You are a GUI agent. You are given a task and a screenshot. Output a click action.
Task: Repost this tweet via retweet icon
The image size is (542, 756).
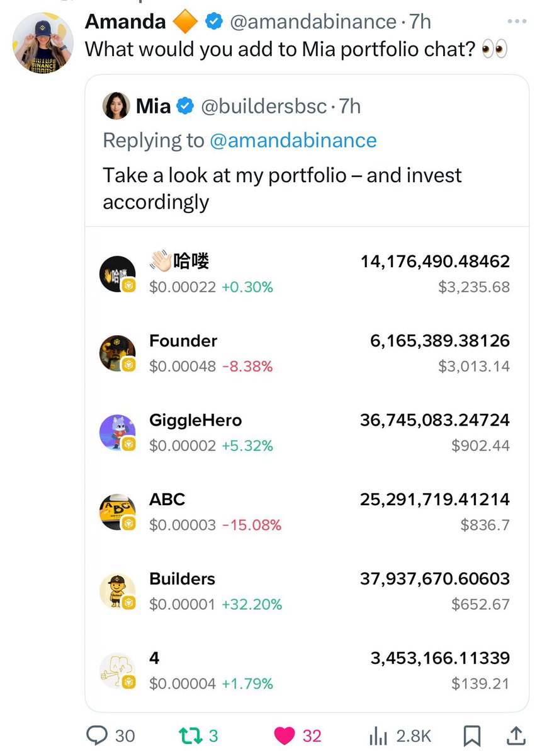187,735
